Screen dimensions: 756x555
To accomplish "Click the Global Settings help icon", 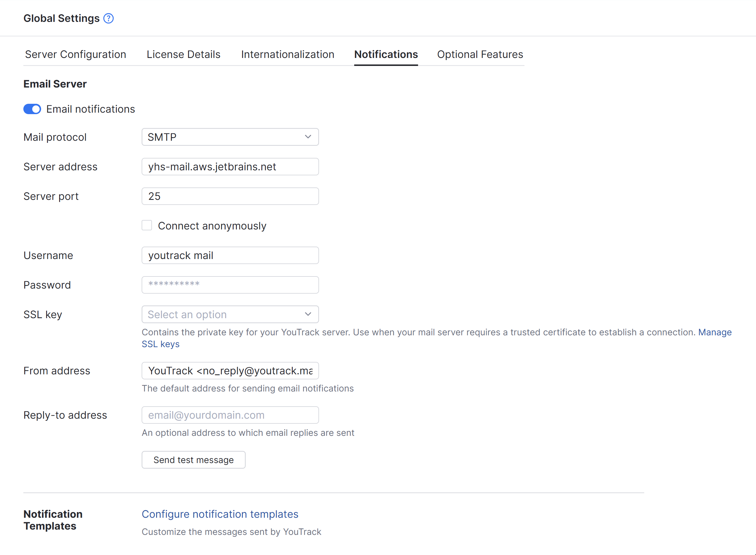I will point(109,18).
